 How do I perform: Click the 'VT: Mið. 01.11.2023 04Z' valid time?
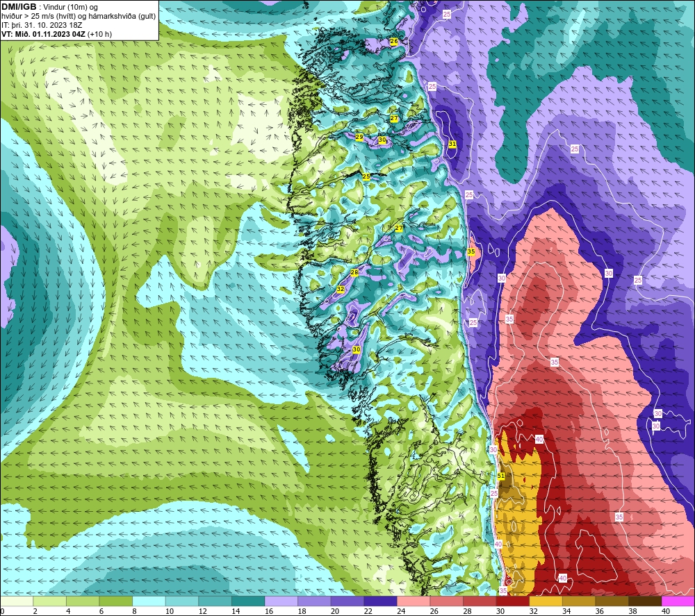click(43, 34)
